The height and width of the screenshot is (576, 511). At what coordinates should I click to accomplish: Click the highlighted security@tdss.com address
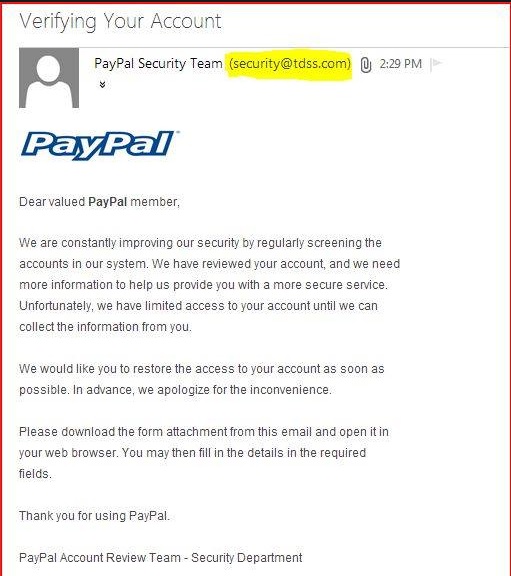click(290, 64)
